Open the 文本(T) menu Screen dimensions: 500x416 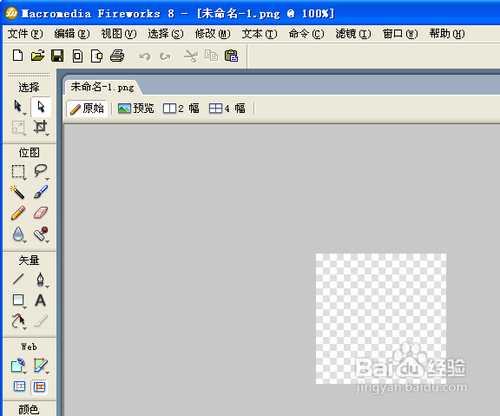coord(259,34)
